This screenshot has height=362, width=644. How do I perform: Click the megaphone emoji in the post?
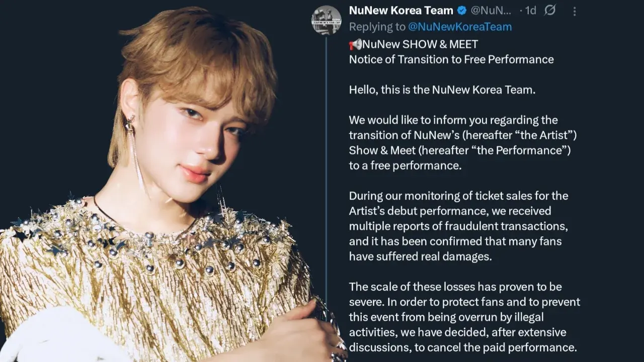point(355,44)
